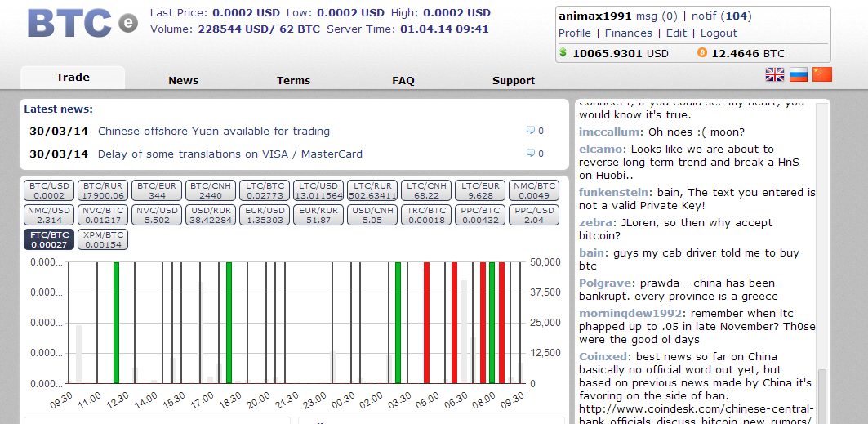This screenshot has height=424, width=868.
Task: Open notifications (104) link
Action: (721, 16)
